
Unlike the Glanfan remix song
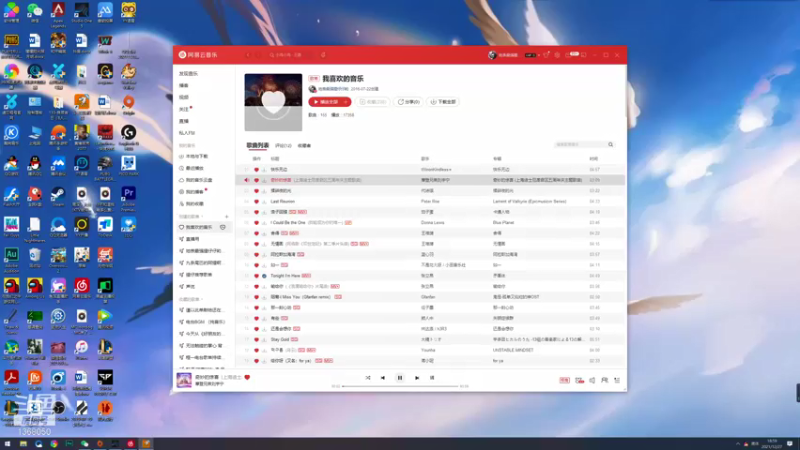tap(257, 297)
